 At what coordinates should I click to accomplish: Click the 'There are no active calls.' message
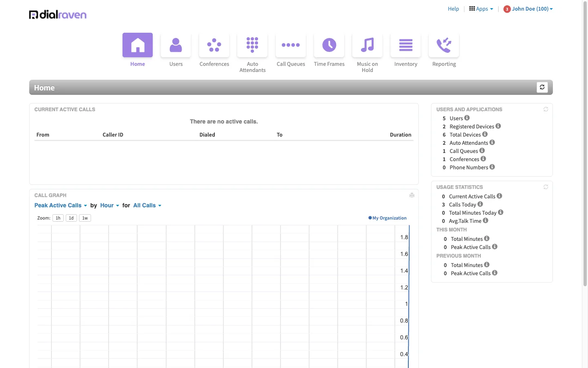[224, 121]
